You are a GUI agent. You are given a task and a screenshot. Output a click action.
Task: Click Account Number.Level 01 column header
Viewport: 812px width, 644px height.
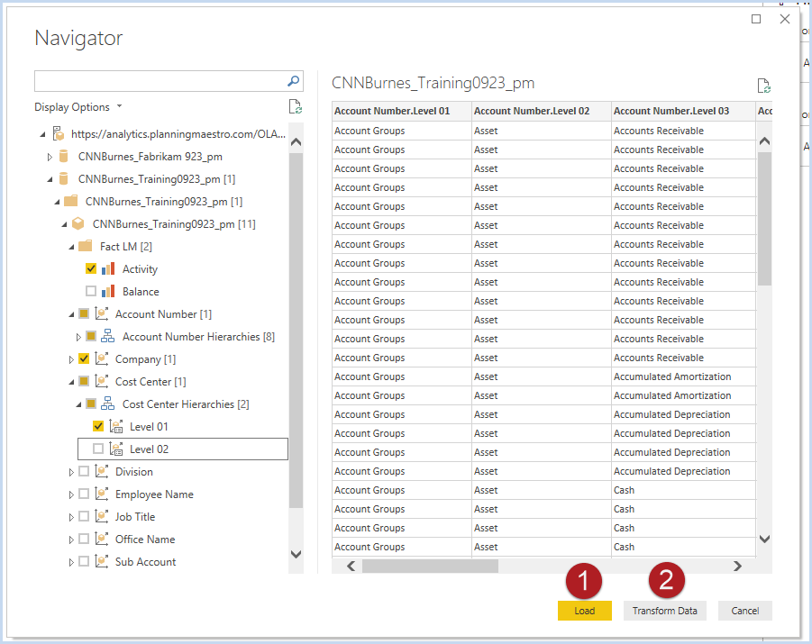pyautogui.click(x=402, y=112)
